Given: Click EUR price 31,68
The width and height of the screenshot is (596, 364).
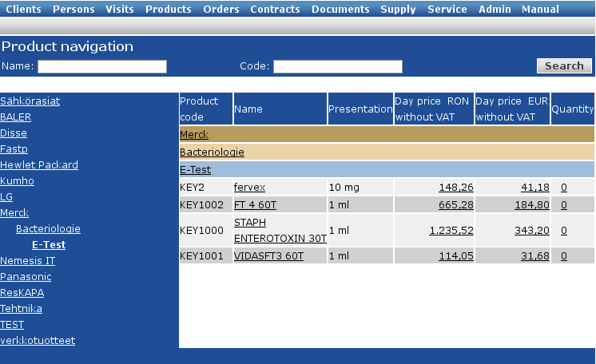Looking at the screenshot, I should 535,255.
